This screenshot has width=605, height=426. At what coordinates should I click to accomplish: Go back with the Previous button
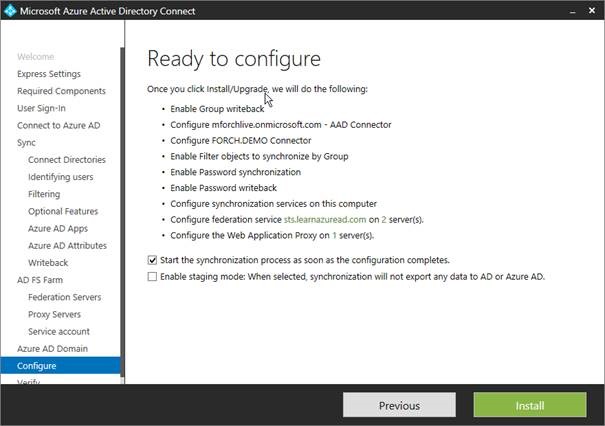399,405
